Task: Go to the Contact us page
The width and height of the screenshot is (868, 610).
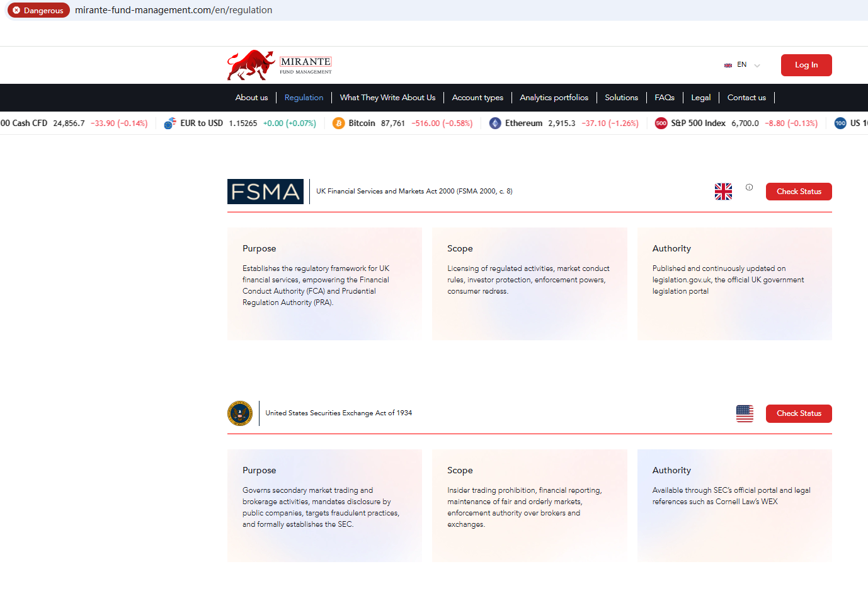Action: 746,98
